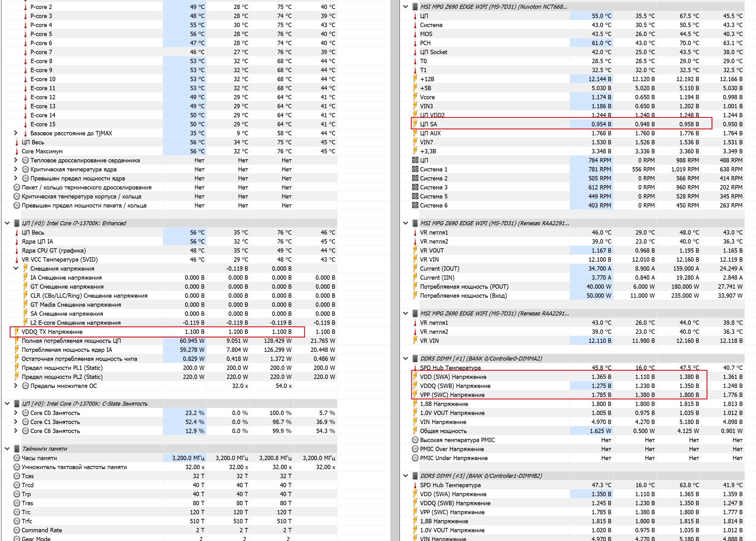Click lightning icon beside ЦП SA voltage
The width and height of the screenshot is (756, 541).
pyautogui.click(x=415, y=124)
